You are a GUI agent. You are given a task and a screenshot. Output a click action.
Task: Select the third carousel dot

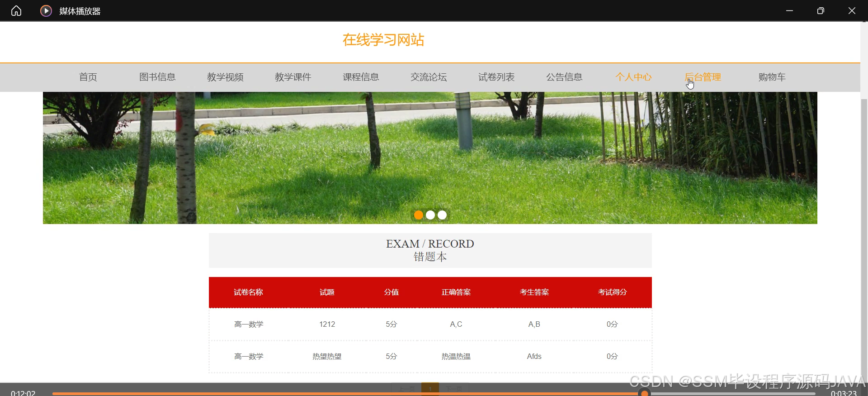coord(442,215)
